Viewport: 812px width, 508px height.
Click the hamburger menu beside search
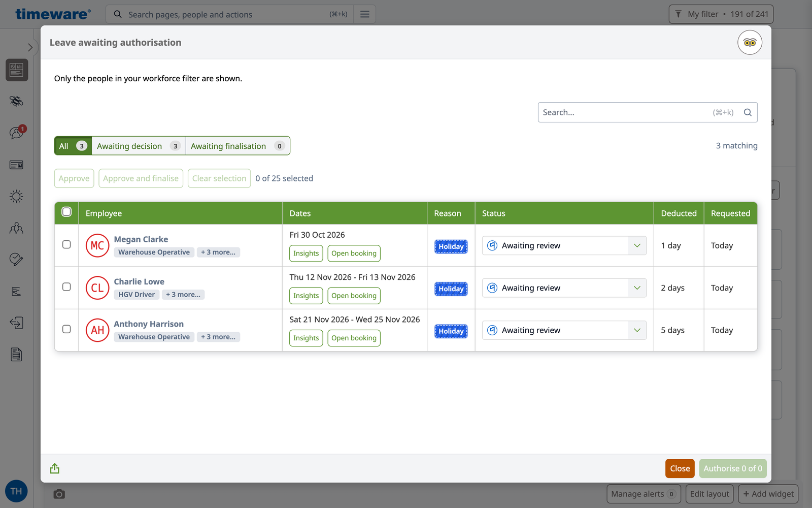365,14
